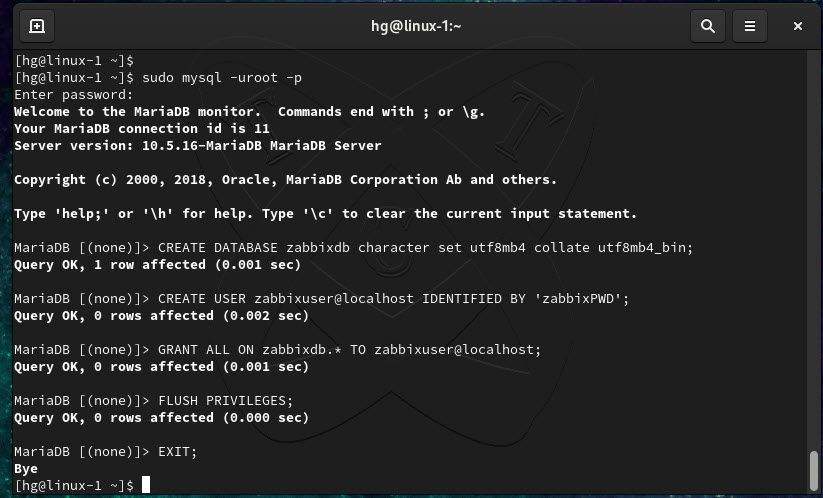Click the active prompt cursor block
Image resolution: width=823 pixels, height=498 pixels.
[146, 485]
